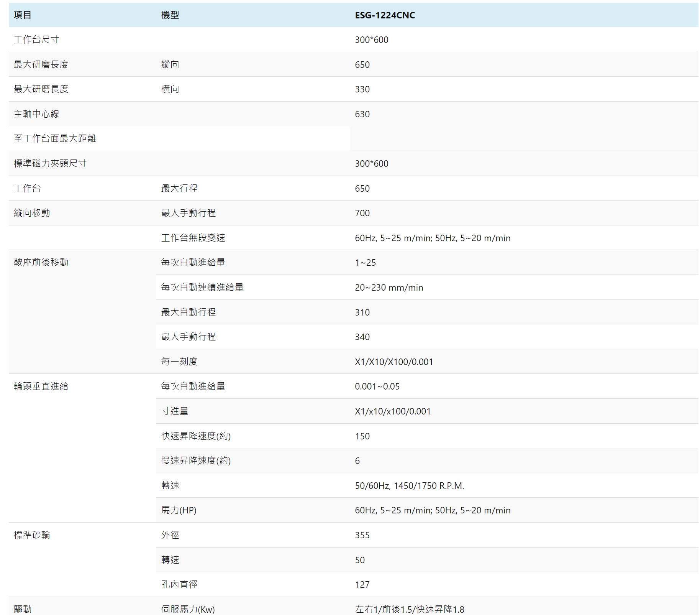
Task: Select the value 330
Action: (362, 89)
